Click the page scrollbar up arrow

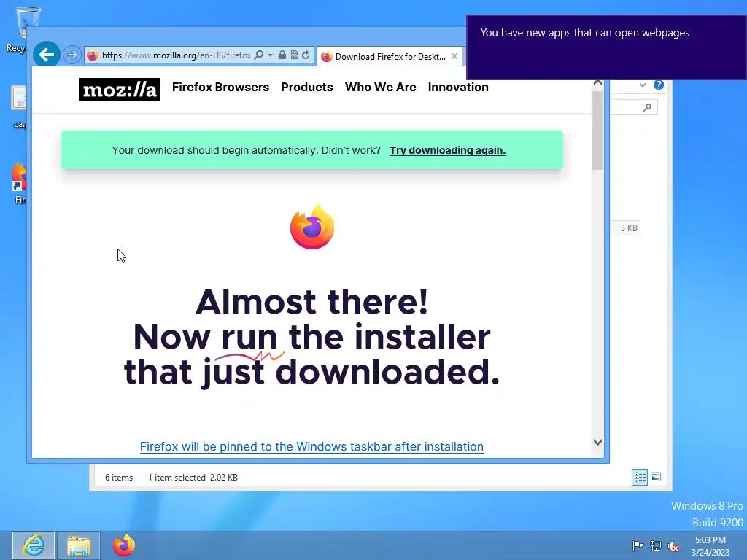[x=598, y=83]
